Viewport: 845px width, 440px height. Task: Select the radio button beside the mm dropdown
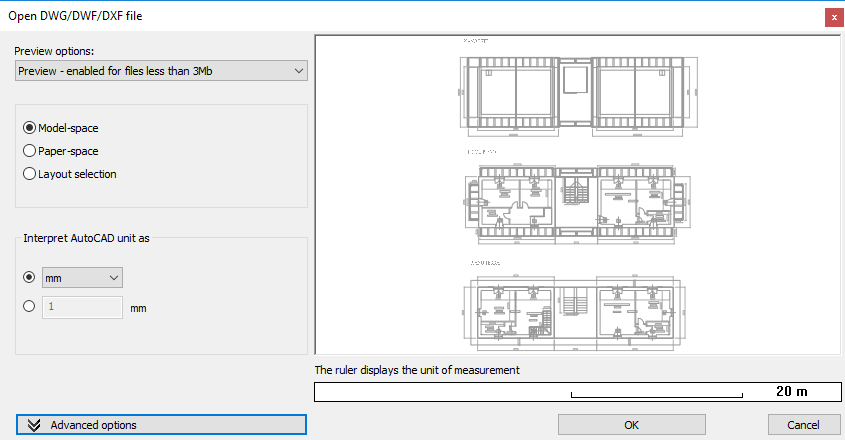tap(29, 277)
